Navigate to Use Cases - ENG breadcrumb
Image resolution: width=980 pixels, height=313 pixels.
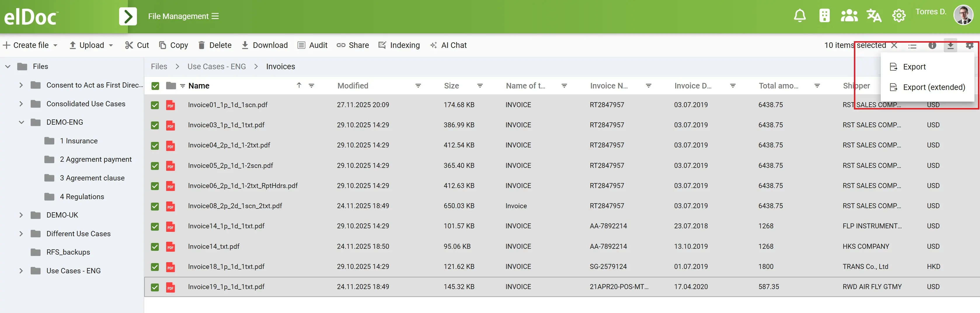217,67
